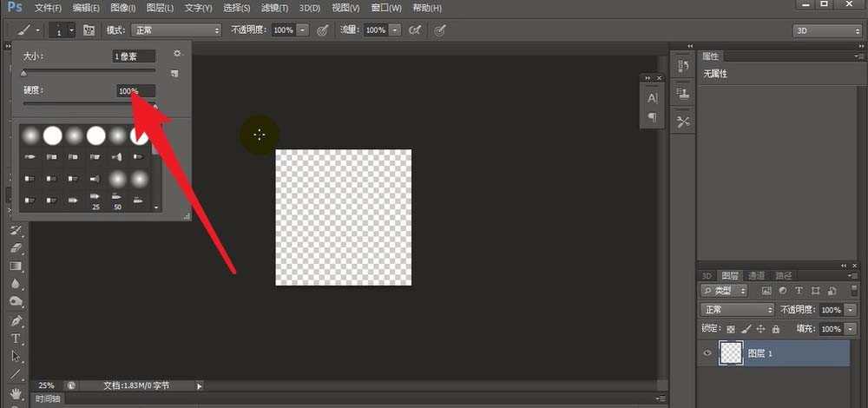Expand the 3D workspace switcher dropdown
This screenshot has height=408, width=868.
pyautogui.click(x=825, y=30)
